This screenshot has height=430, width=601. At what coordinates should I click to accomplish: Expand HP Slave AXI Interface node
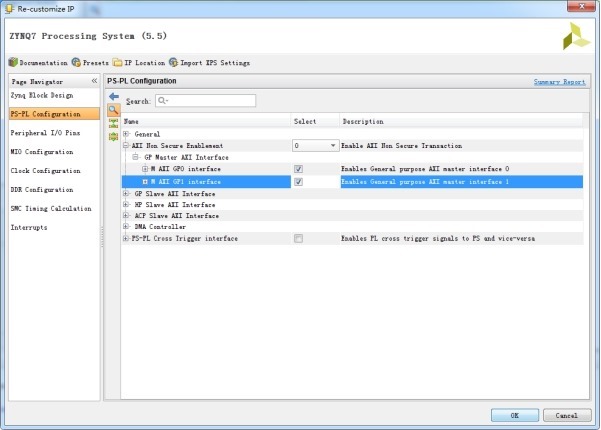pyautogui.click(x=126, y=205)
